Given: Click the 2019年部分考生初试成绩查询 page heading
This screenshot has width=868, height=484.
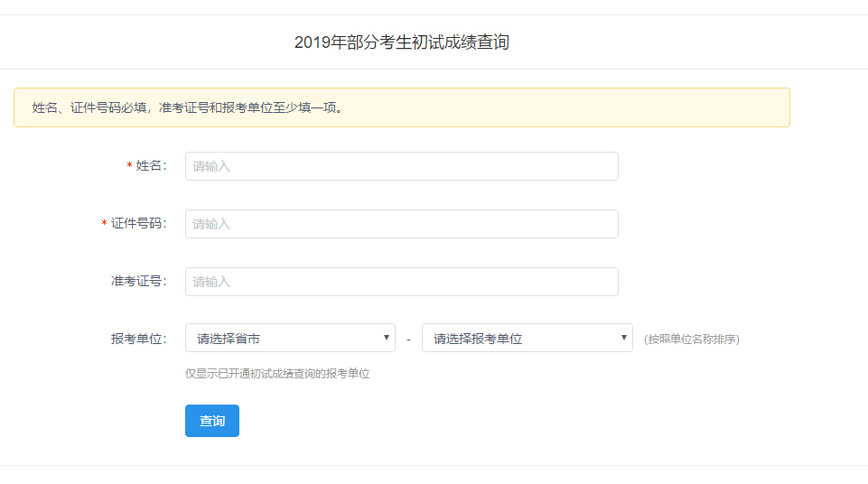Looking at the screenshot, I should coord(401,42).
